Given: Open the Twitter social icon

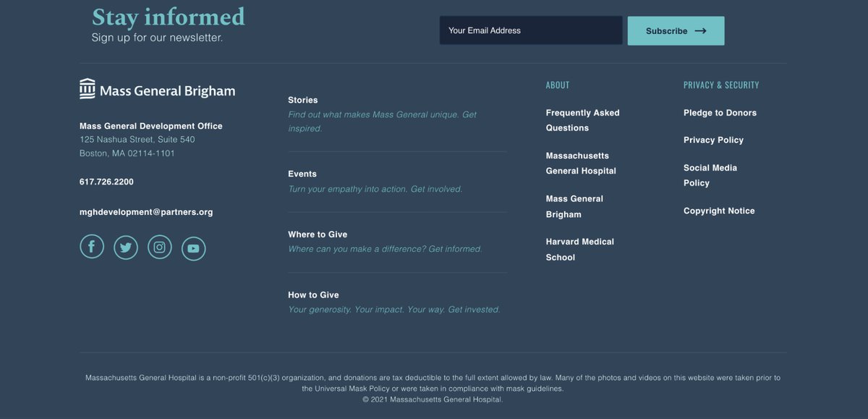Looking at the screenshot, I should pos(126,248).
